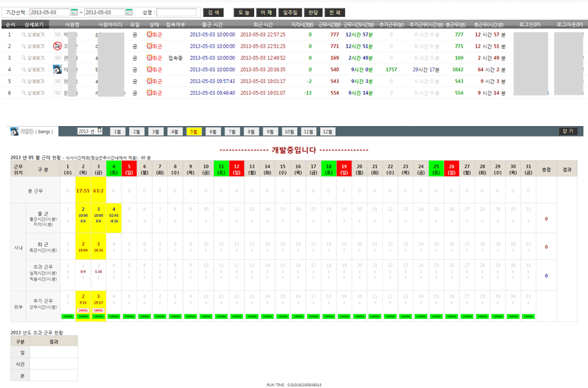588x388 pixels.
Task: Filter by 오늘 (today) button
Action: (243, 12)
